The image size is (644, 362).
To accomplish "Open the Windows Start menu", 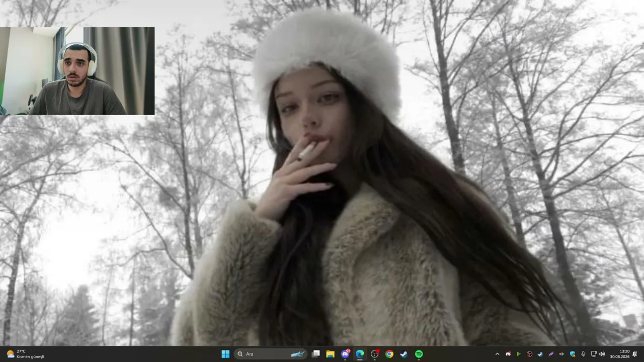I will click(x=225, y=354).
